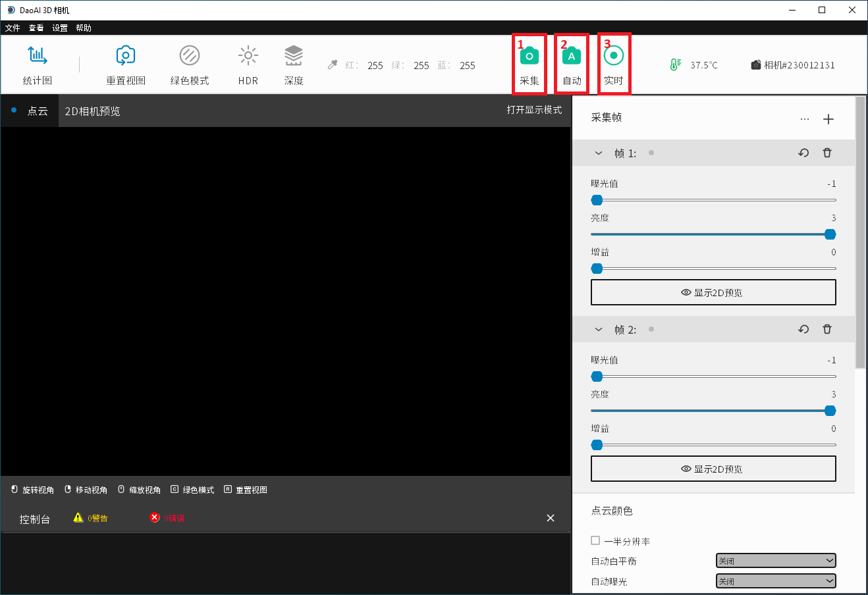Click the 点云颜色 section heading

pos(612,511)
